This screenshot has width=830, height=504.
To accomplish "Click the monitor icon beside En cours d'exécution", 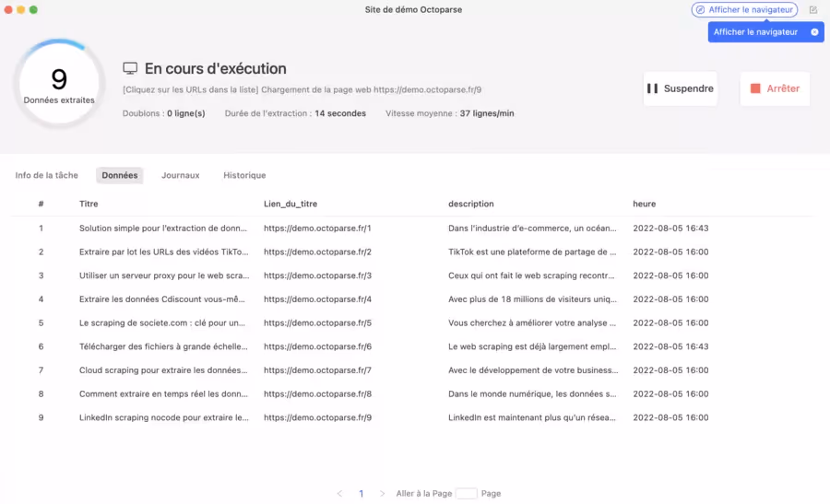I will (x=130, y=68).
